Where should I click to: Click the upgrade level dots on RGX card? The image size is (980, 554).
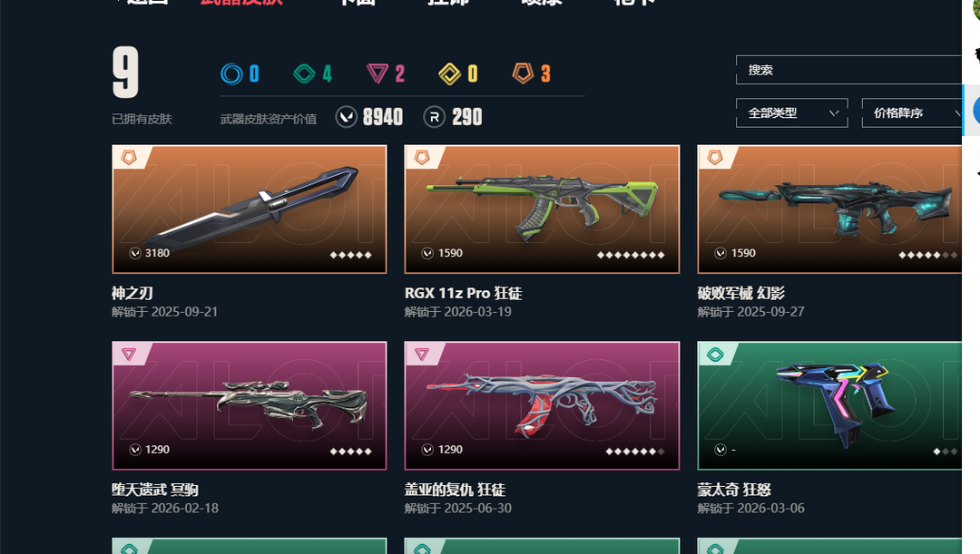(x=631, y=255)
